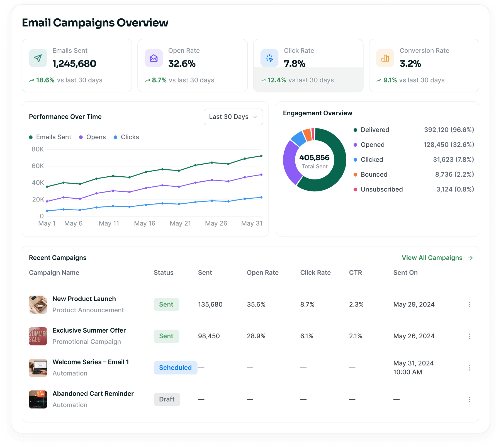The height and width of the screenshot is (448, 501).
Task: Click the trend arrow beside 8.7%
Action: tap(147, 81)
